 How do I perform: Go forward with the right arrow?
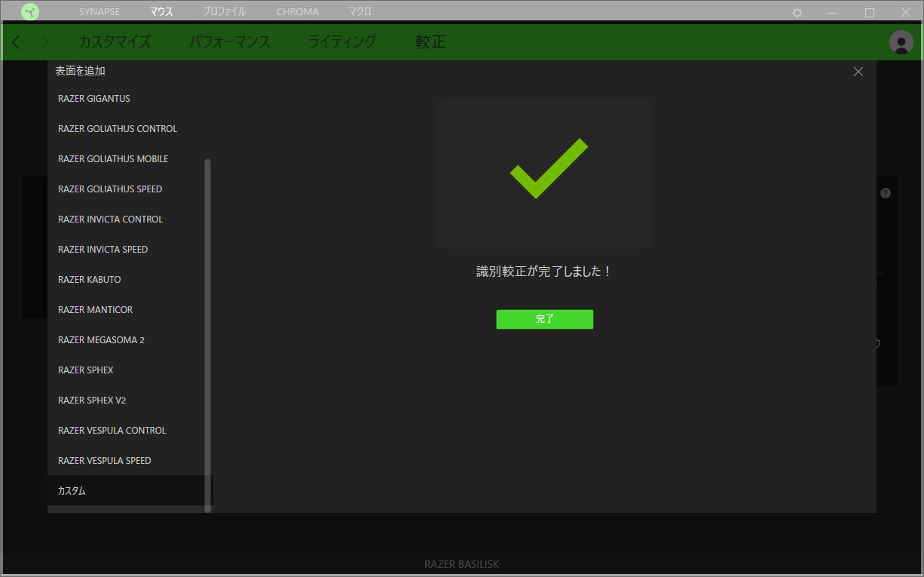44,42
